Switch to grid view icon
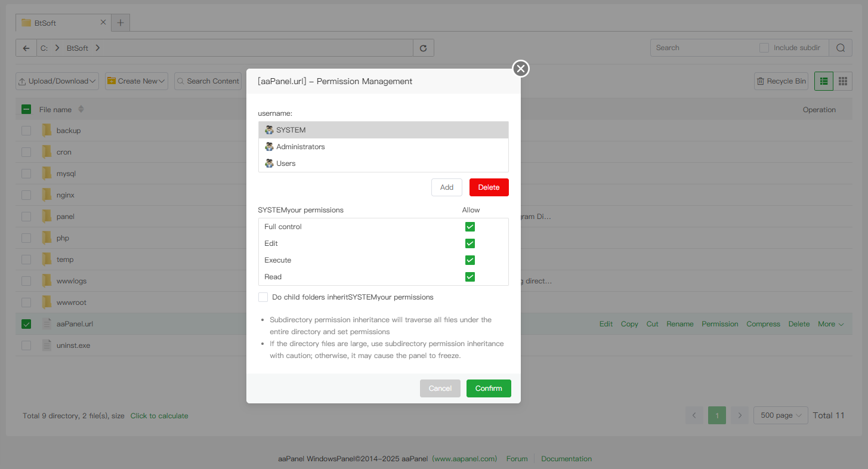Screen dimensions: 868x469 tap(842, 81)
